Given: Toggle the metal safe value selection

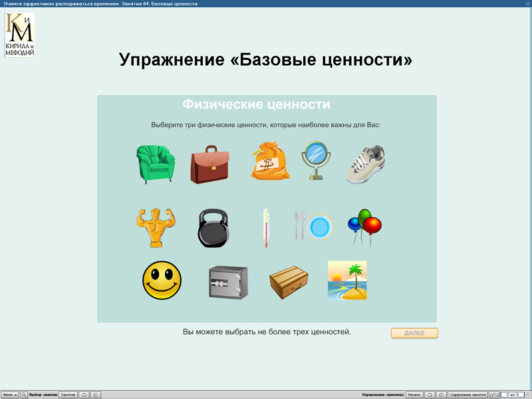Looking at the screenshot, I should click(x=227, y=281).
